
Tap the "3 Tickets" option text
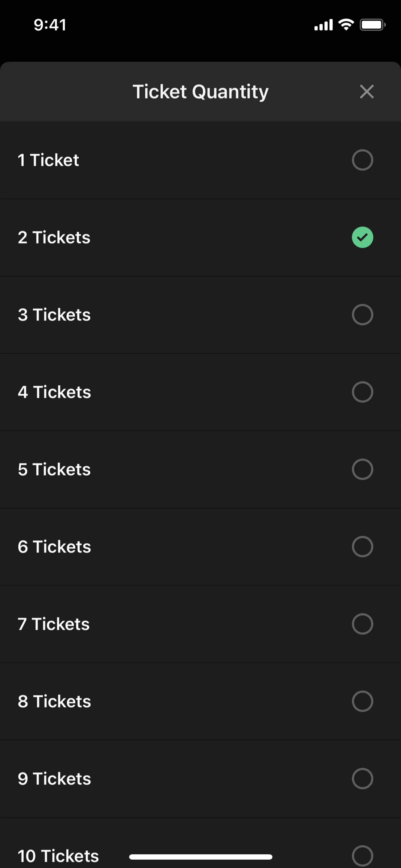click(x=54, y=315)
